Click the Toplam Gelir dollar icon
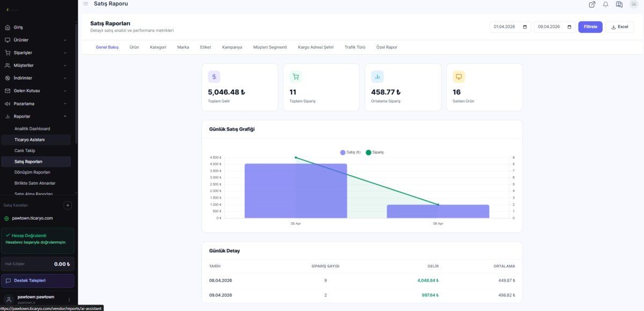 pos(214,76)
